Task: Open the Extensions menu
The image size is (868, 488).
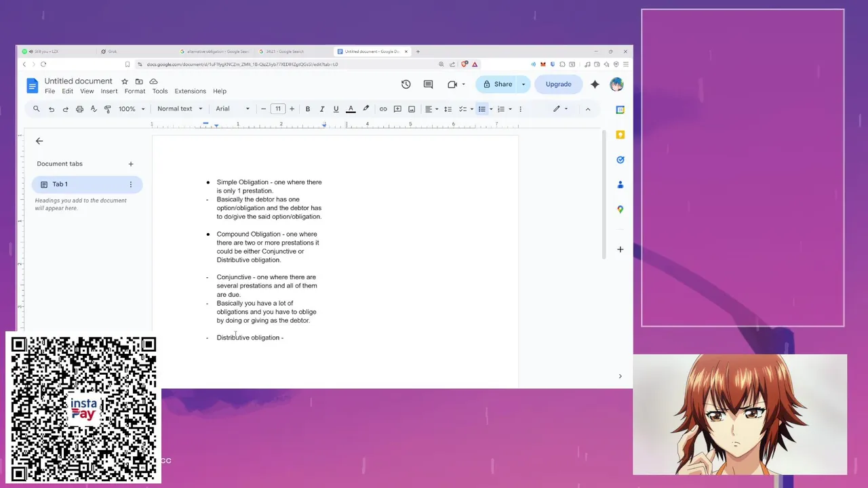Action: 190,91
